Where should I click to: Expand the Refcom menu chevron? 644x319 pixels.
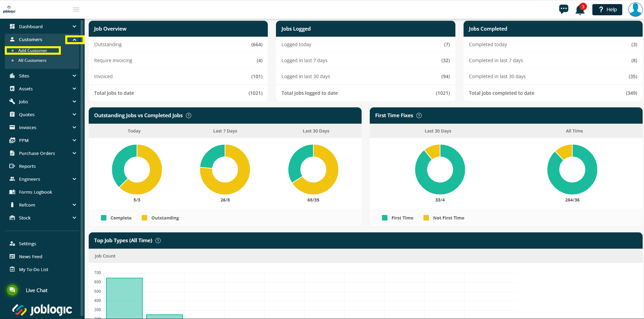point(74,205)
